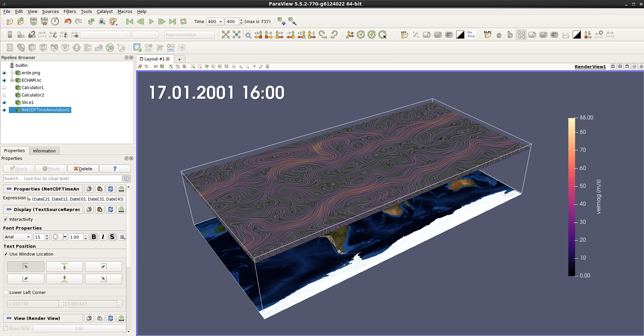Click the font color swatch button
644x336 pixels.
pos(56,237)
